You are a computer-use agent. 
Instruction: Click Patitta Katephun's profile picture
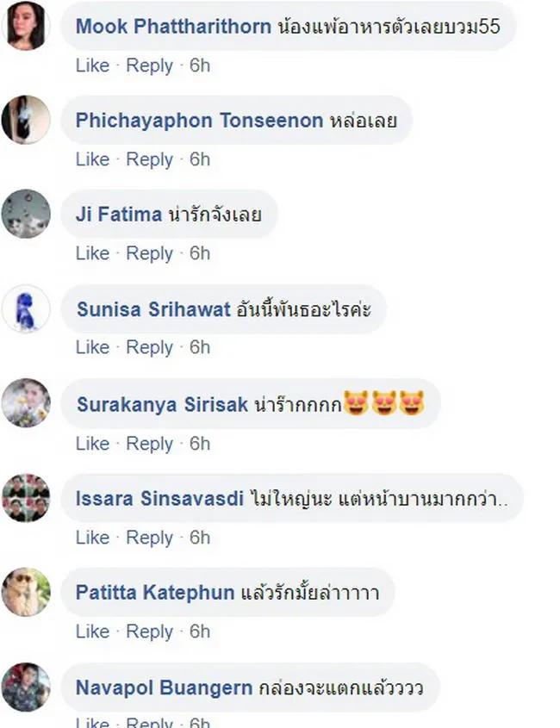pos(26,592)
